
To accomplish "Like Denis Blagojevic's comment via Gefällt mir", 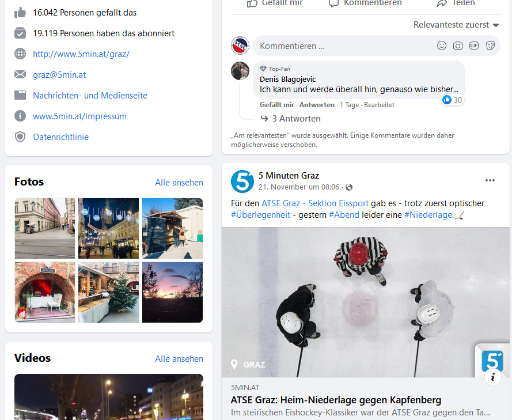I will coord(277,105).
